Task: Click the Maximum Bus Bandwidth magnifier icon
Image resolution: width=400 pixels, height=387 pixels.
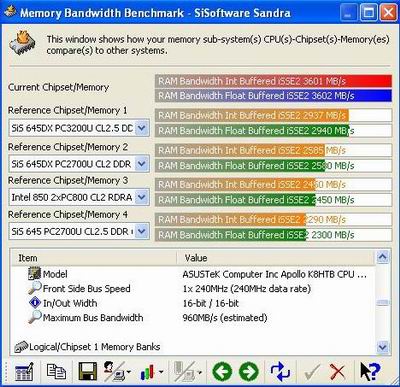Action: click(35, 317)
